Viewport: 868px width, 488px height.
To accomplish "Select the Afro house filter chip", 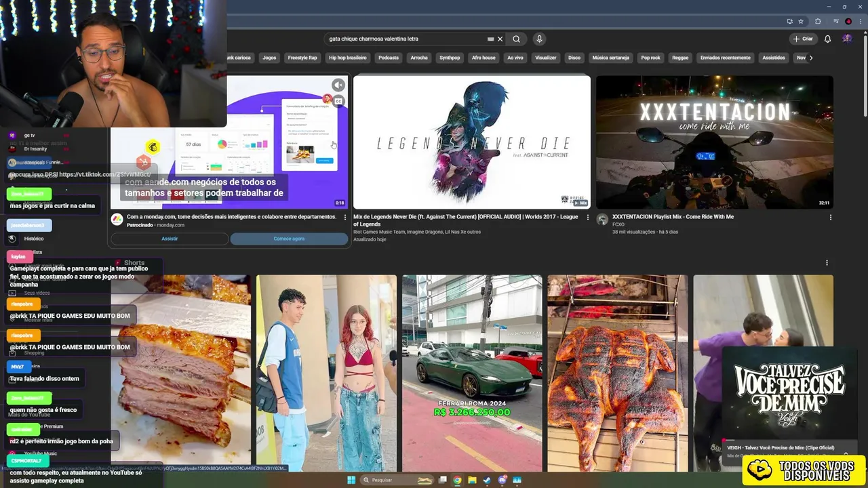I will coord(484,58).
